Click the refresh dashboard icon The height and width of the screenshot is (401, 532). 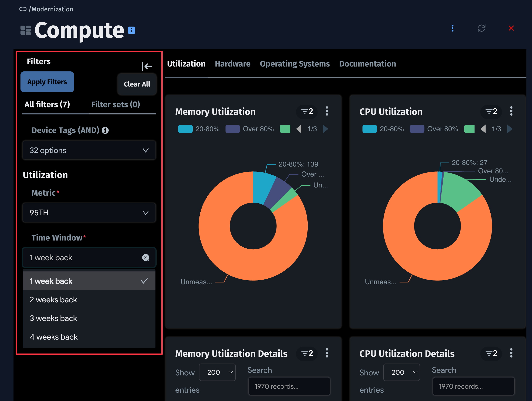(481, 28)
